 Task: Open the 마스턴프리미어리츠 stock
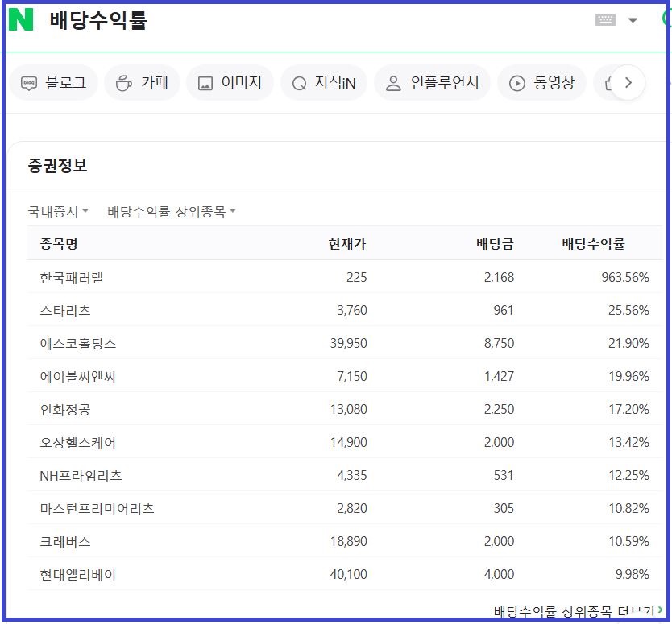pos(97,508)
